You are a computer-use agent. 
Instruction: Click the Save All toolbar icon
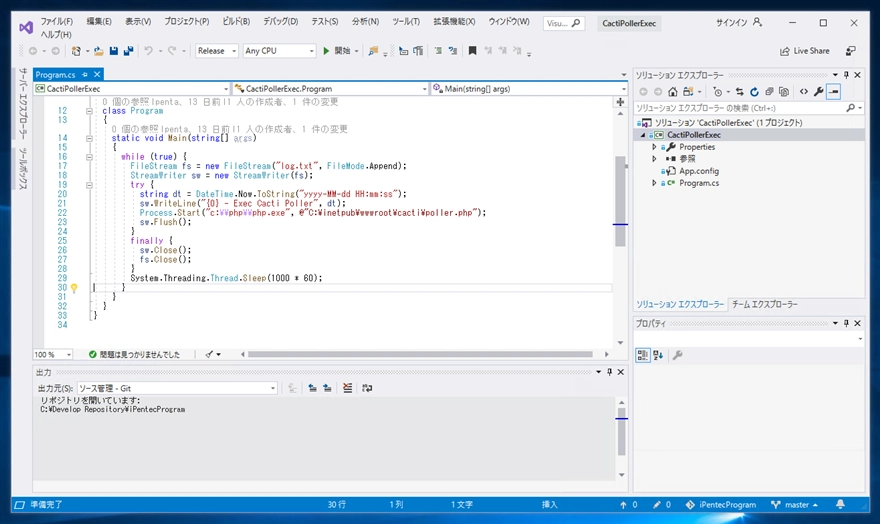129,51
